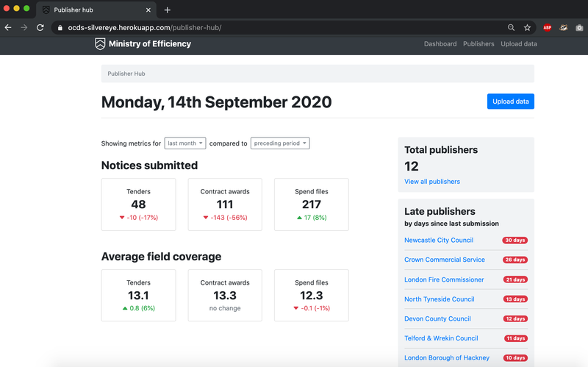Open the zoom magnifier icon in address bar

pos(511,27)
